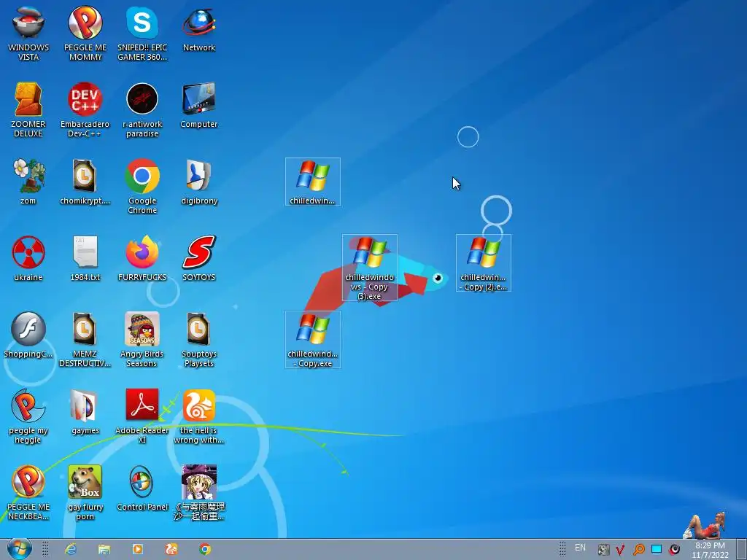
Task: Select the MEMZ DESTRUCTIV... file icon
Action: click(85, 340)
